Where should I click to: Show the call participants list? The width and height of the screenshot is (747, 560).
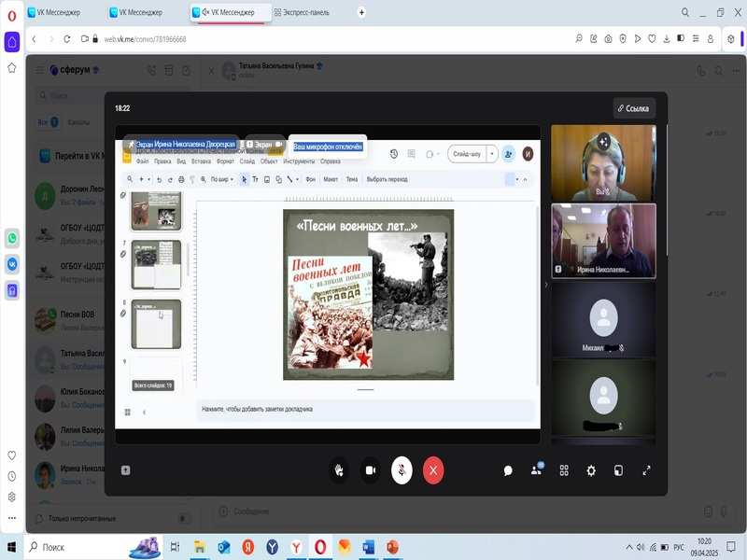coord(536,470)
